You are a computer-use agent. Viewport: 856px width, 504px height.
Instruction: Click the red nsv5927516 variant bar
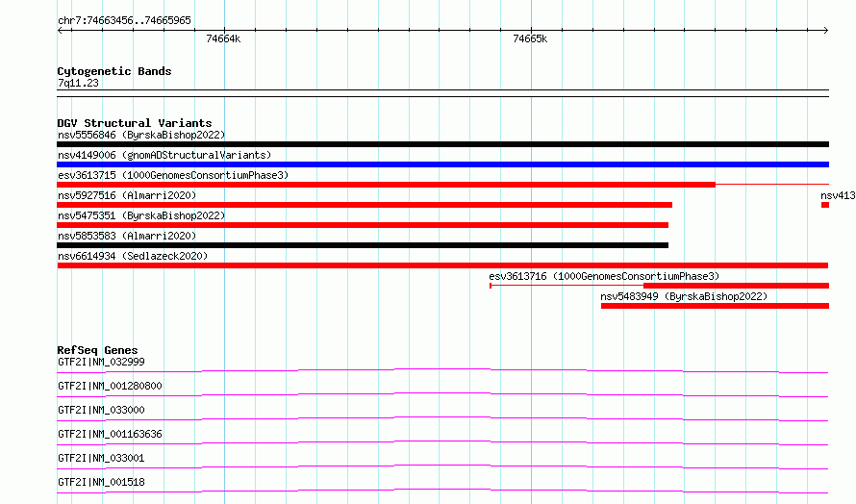[365, 205]
